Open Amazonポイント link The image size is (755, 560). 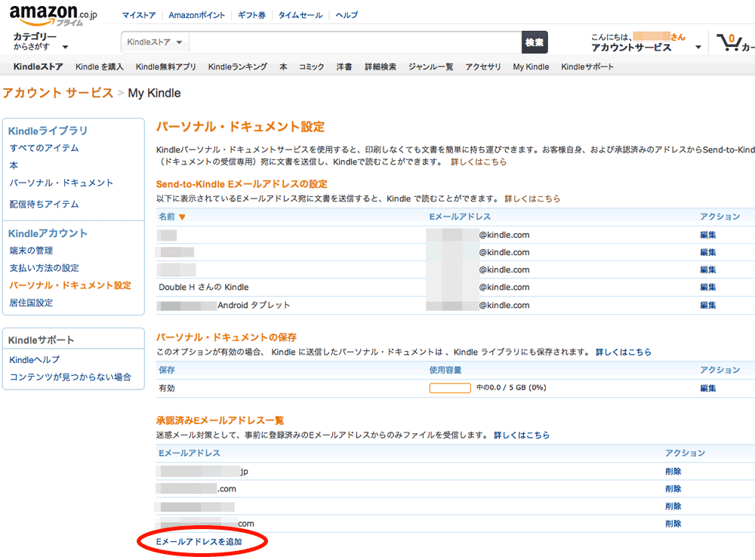(196, 15)
